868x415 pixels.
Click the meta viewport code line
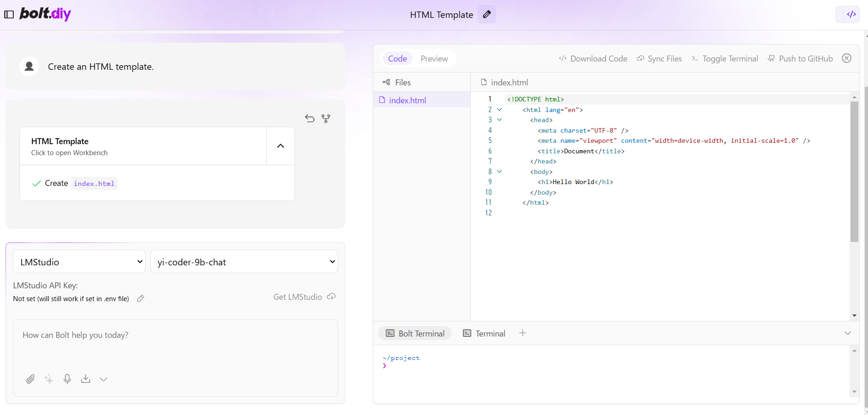pyautogui.click(x=674, y=141)
